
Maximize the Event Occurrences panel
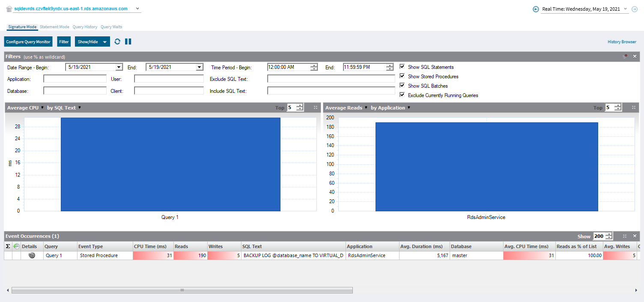pyautogui.click(x=625, y=236)
